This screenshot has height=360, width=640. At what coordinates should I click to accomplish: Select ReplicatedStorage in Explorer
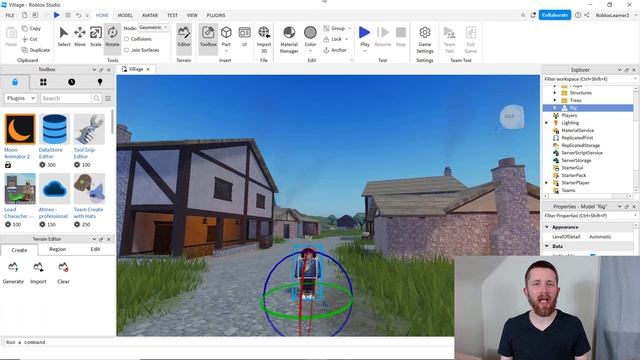(580, 145)
